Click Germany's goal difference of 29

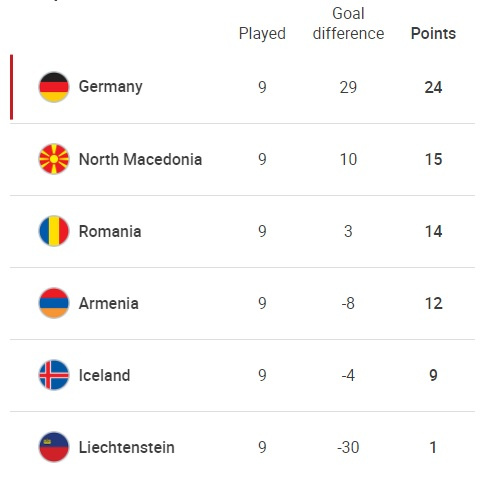tap(348, 87)
